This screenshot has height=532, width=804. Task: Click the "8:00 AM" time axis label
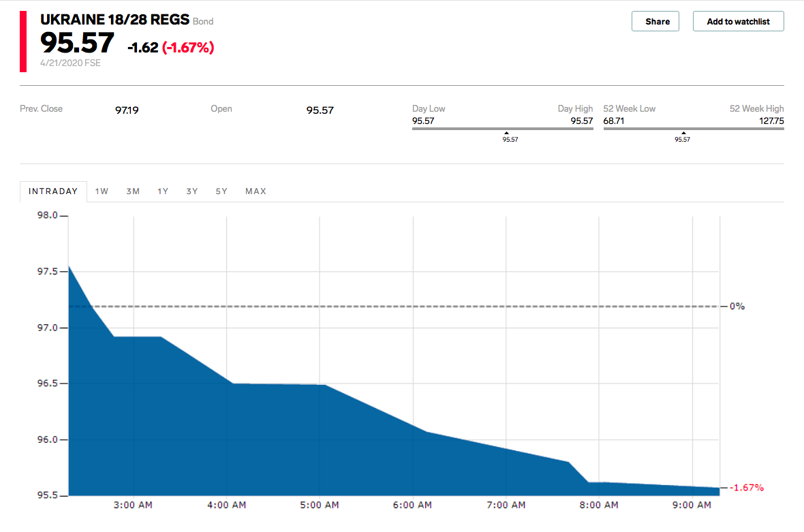click(x=599, y=505)
